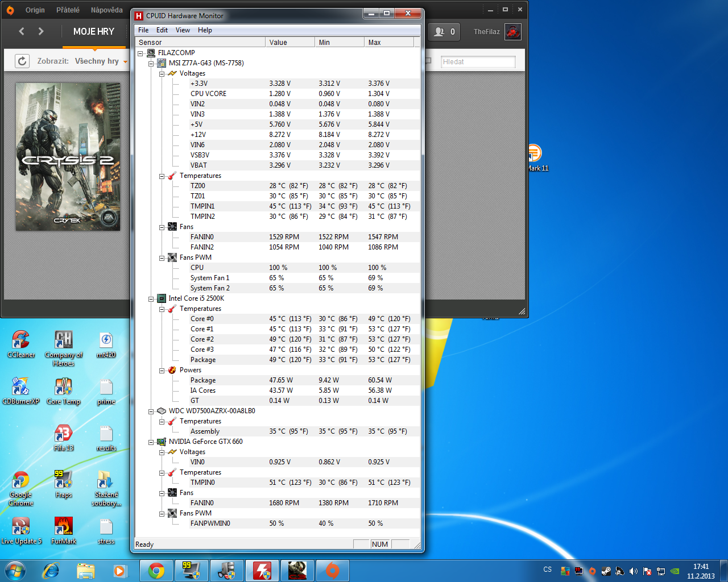This screenshot has width=728, height=582.
Task: Select the MOJE HRY tab in Origin
Action: [x=94, y=32]
